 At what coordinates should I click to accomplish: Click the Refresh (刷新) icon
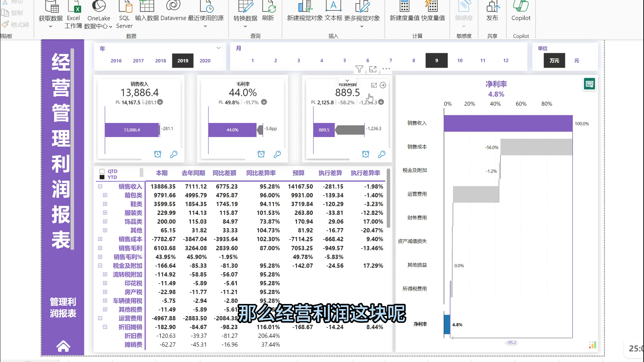tap(268, 6)
